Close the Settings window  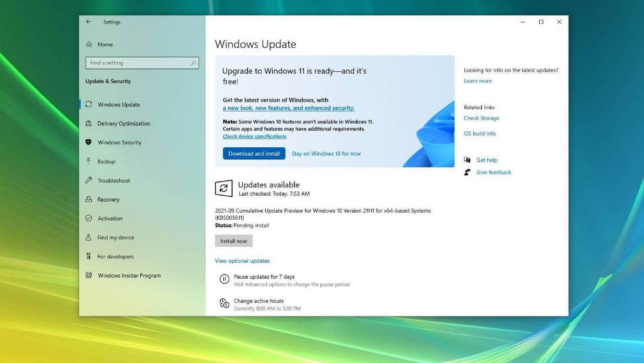(559, 22)
